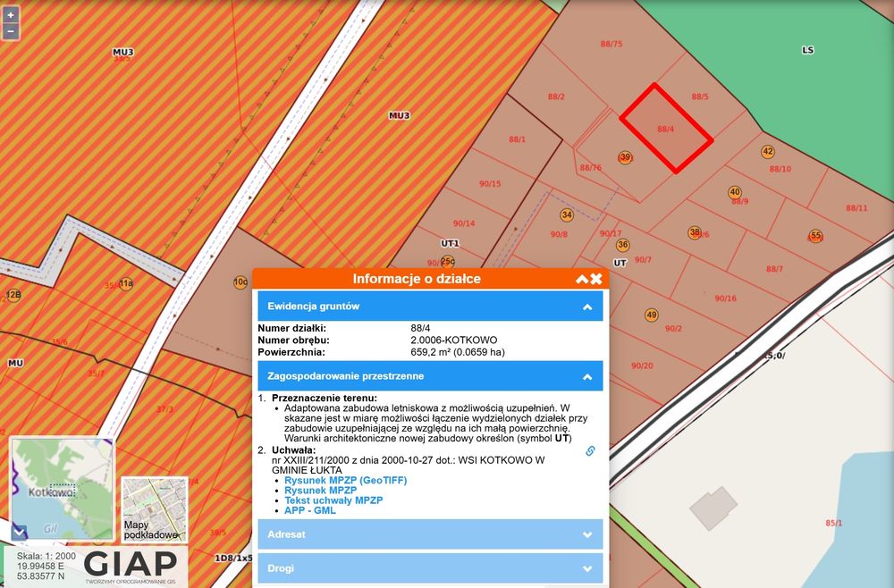
Task: Click parcel label 88/2
Action: point(556,97)
